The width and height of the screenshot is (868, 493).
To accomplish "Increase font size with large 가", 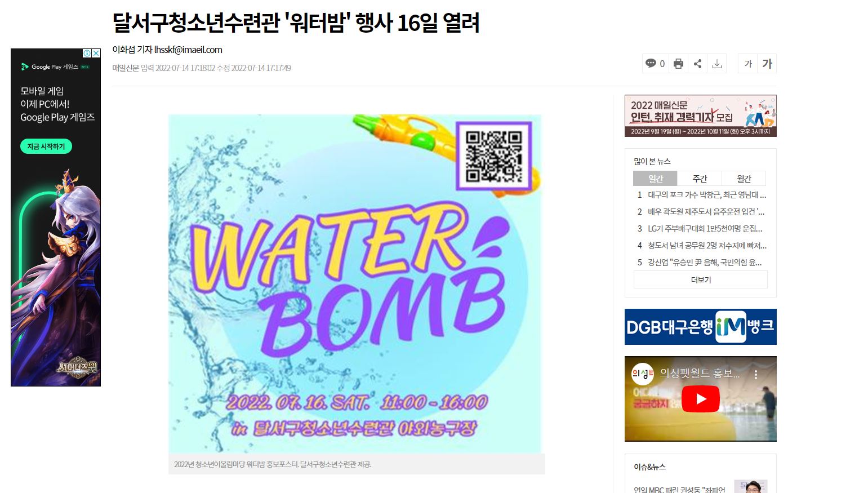I will [767, 64].
